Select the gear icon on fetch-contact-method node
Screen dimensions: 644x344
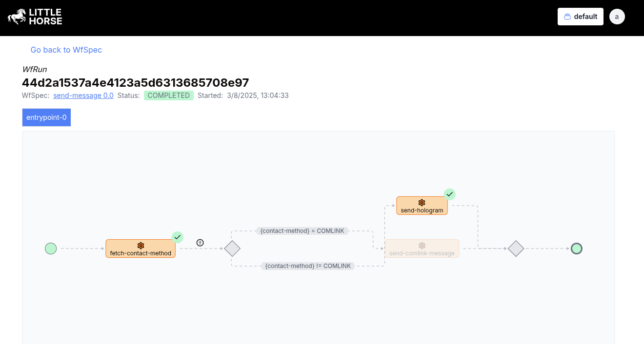(x=141, y=246)
